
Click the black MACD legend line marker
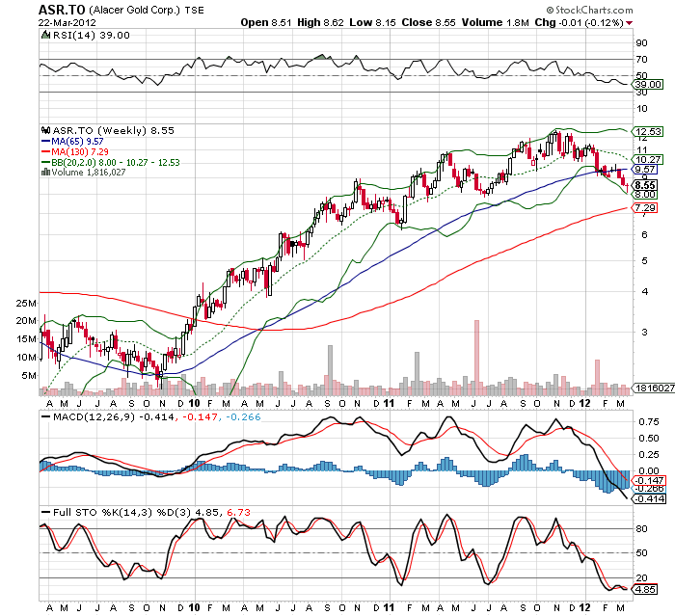tap(45, 417)
